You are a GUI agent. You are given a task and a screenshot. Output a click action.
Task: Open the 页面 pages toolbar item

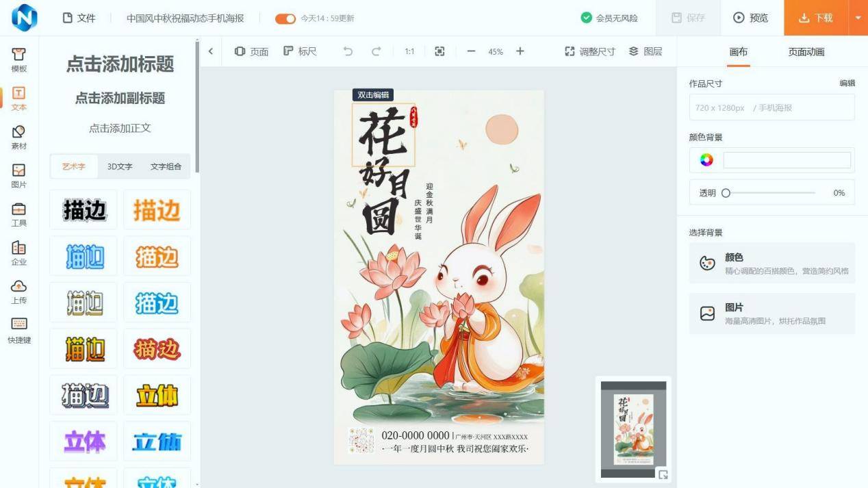pyautogui.click(x=251, y=51)
